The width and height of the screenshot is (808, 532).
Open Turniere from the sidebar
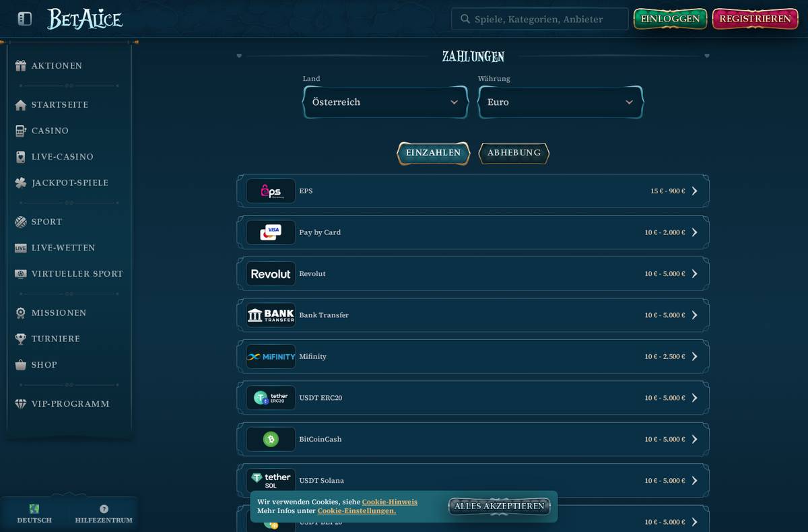pos(56,339)
